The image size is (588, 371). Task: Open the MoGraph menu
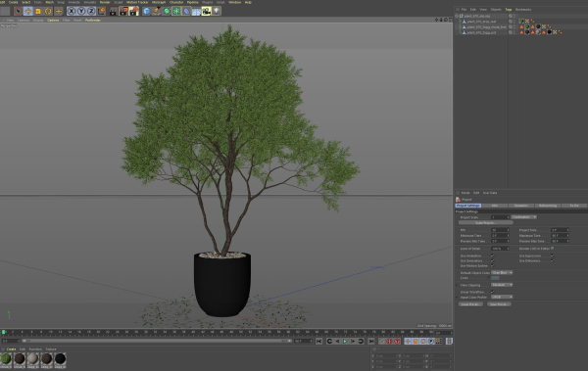tap(159, 2)
